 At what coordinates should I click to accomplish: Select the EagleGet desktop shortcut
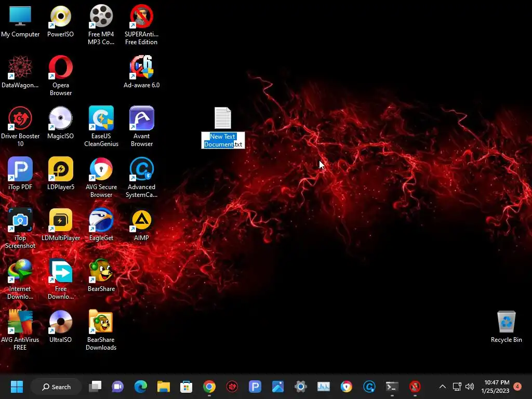(x=101, y=224)
